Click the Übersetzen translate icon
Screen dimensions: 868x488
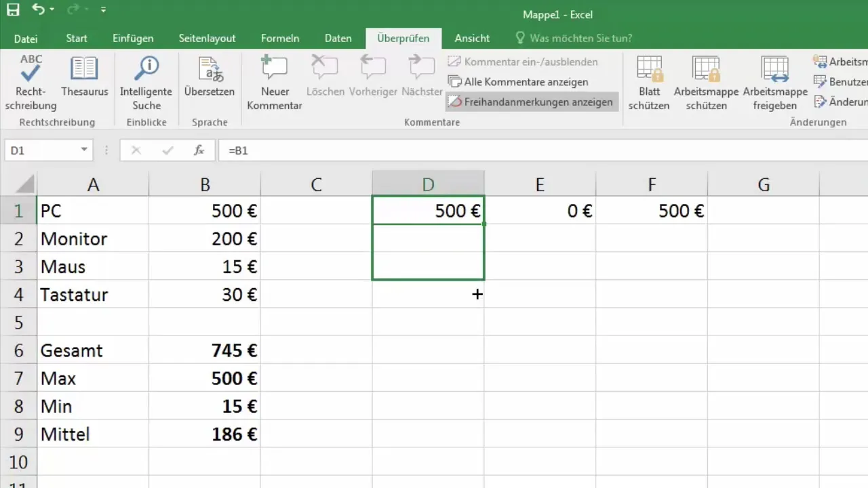coord(210,77)
